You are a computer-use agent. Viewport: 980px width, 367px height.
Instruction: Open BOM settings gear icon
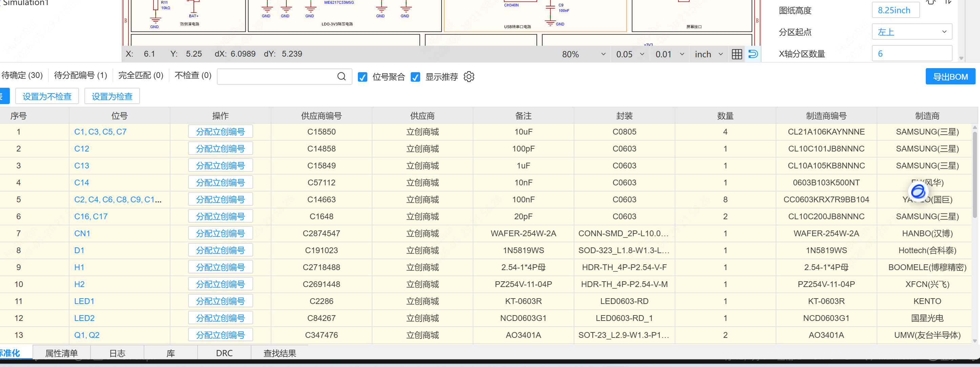(x=469, y=77)
